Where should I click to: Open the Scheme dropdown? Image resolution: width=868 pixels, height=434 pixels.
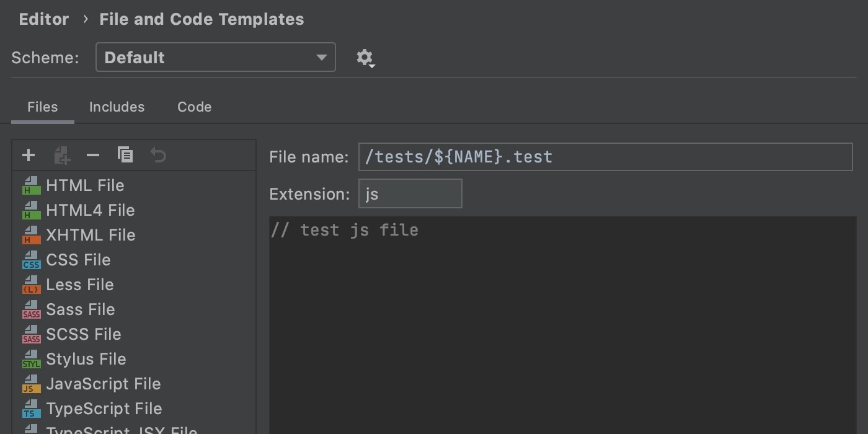point(215,57)
